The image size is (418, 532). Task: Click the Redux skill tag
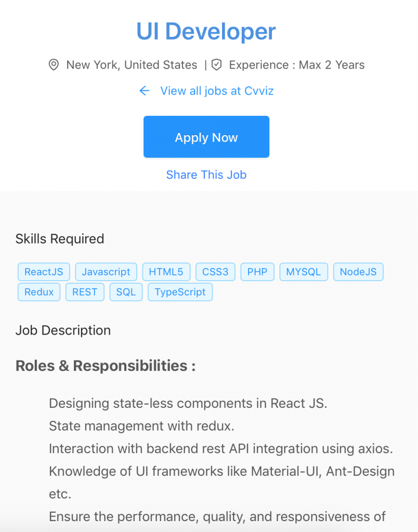[38, 292]
